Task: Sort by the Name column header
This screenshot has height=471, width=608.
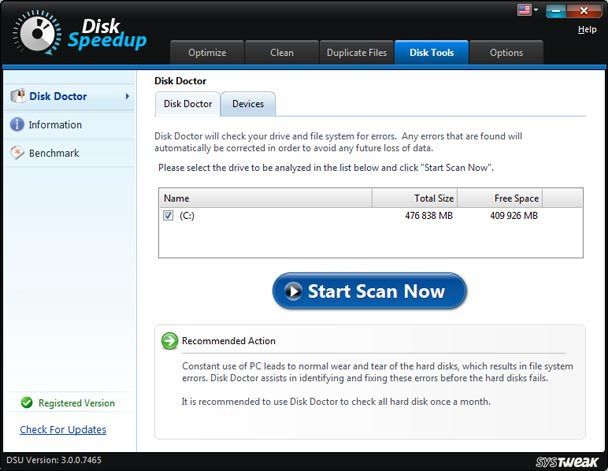Action: pos(266,198)
